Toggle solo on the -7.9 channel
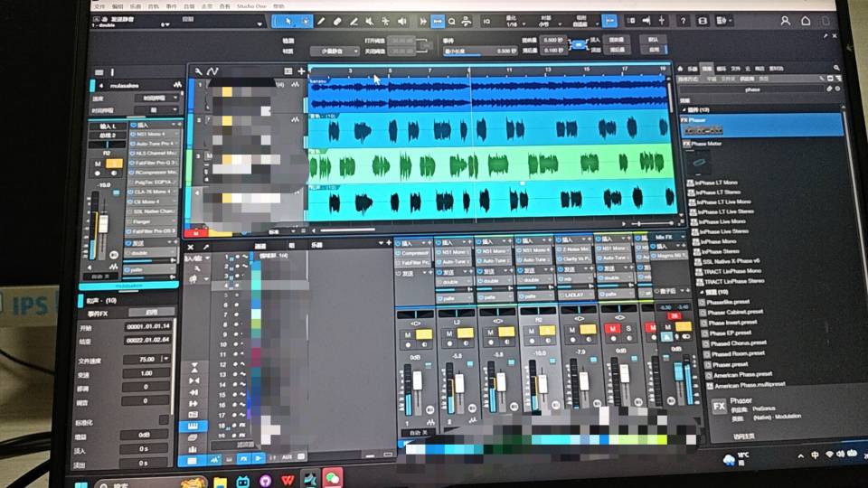 pyautogui.click(x=588, y=330)
